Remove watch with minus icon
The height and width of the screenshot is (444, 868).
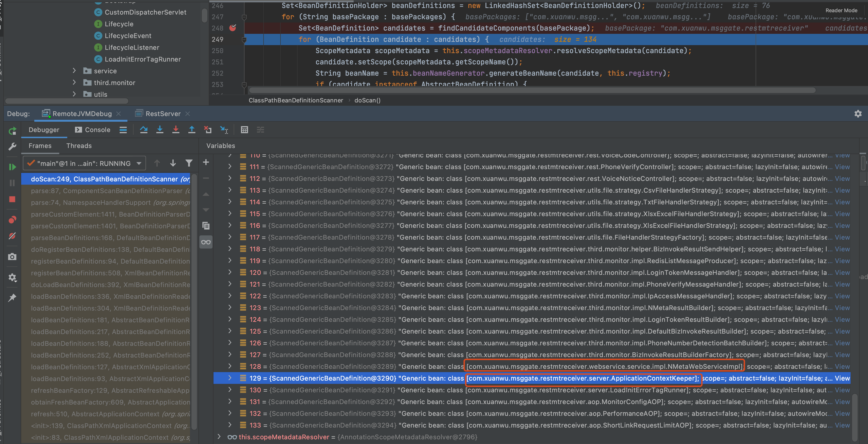[206, 178]
